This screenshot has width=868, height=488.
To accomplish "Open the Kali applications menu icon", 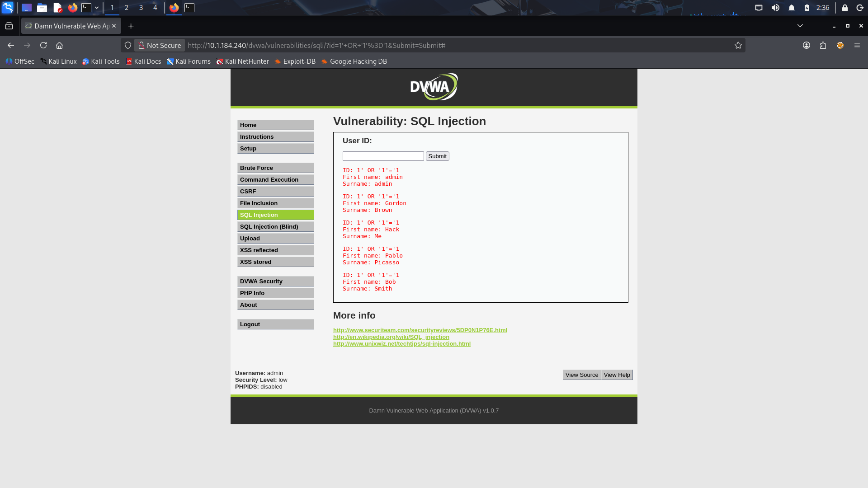I will pos(8,8).
